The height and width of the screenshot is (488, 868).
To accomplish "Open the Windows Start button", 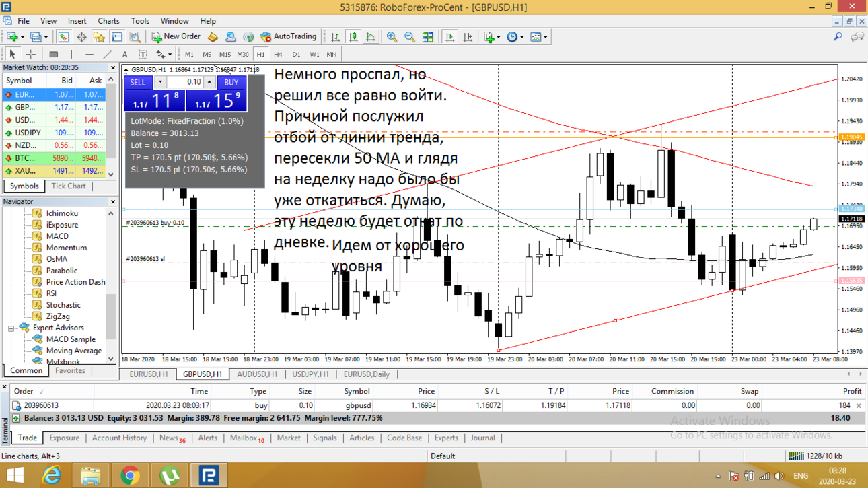I will tap(15, 475).
